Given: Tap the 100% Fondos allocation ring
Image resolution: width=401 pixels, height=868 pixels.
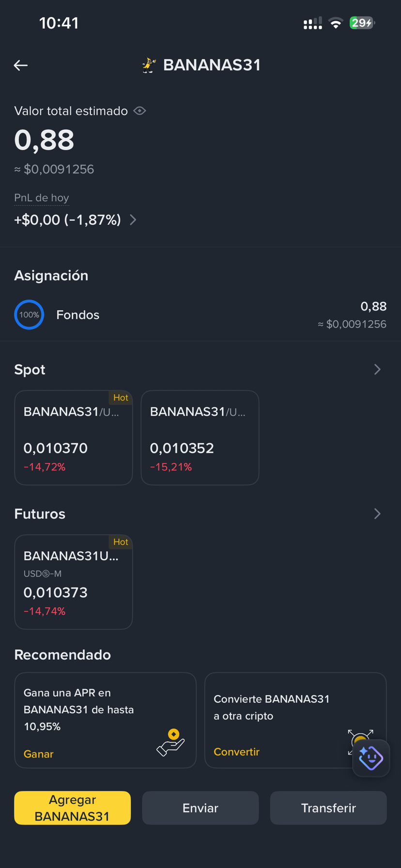Looking at the screenshot, I should pyautogui.click(x=29, y=315).
